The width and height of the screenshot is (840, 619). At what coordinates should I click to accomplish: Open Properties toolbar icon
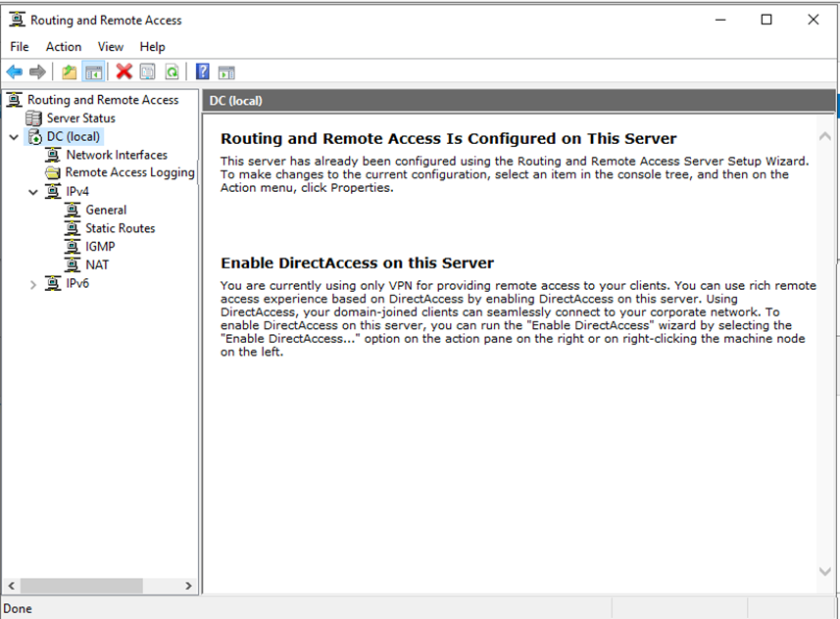147,71
